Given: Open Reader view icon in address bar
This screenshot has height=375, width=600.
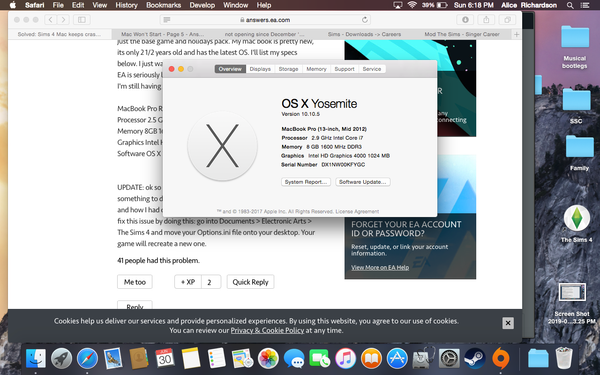Looking at the screenshot, I should 167,20.
